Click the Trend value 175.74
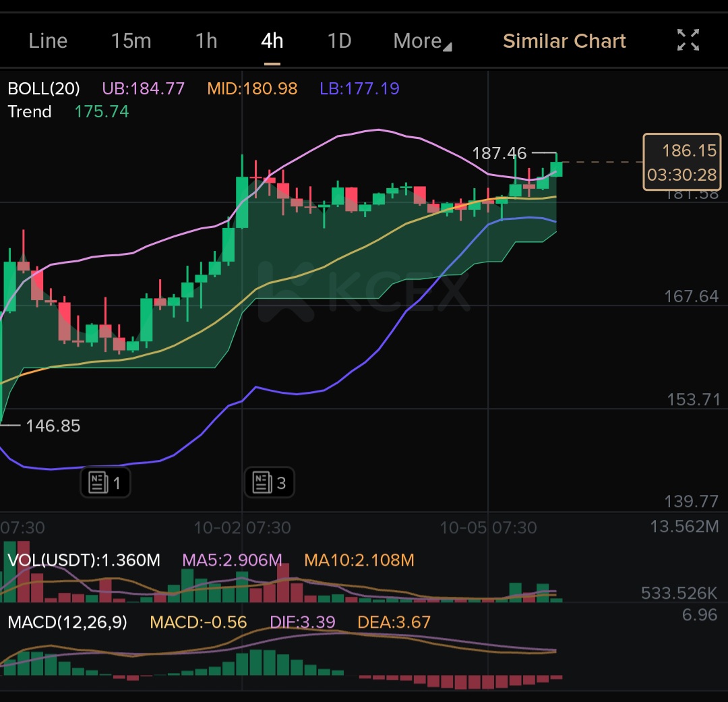This screenshot has width=728, height=702. tap(102, 111)
